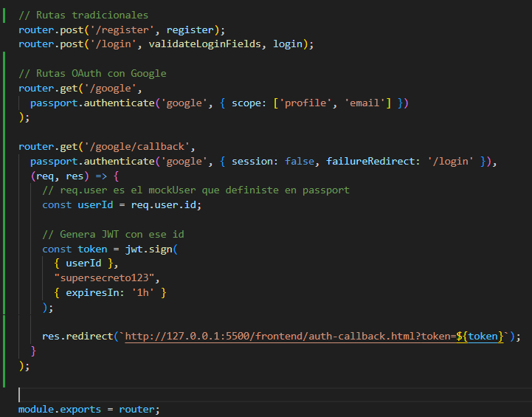Click the session option key
Screen dimensions: 532x417
click(252, 161)
